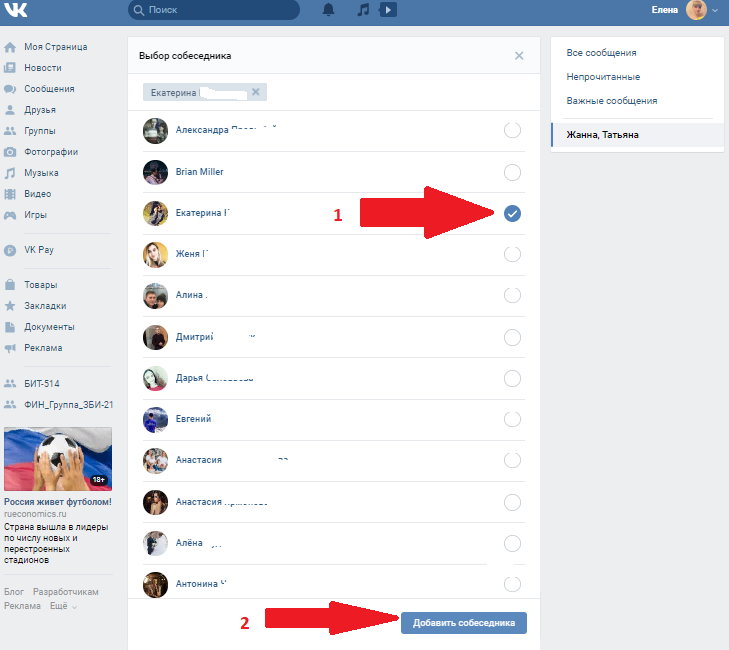Screen dimensions: 729x650
Task: Open the Жанна, Татьяна conversation tab
Action: point(637,135)
